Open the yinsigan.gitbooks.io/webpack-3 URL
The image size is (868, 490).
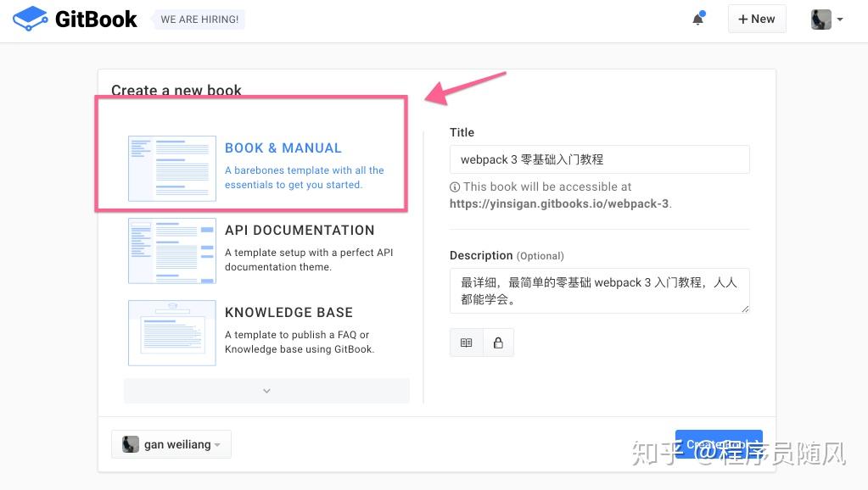[559, 203]
